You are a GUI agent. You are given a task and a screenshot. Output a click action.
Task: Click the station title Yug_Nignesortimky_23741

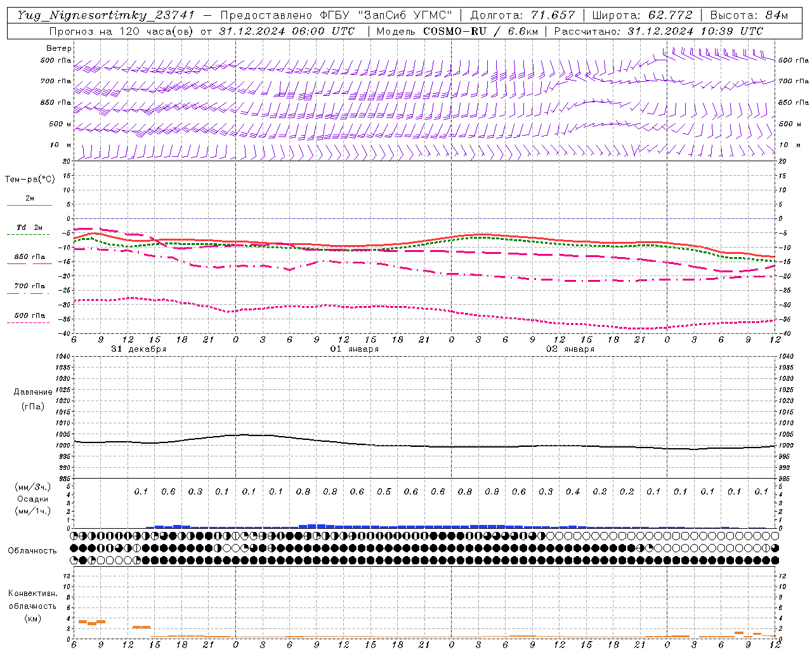click(x=106, y=15)
